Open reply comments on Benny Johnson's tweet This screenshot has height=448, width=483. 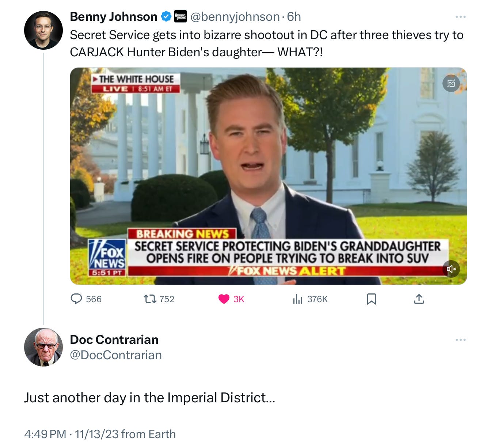(86, 299)
